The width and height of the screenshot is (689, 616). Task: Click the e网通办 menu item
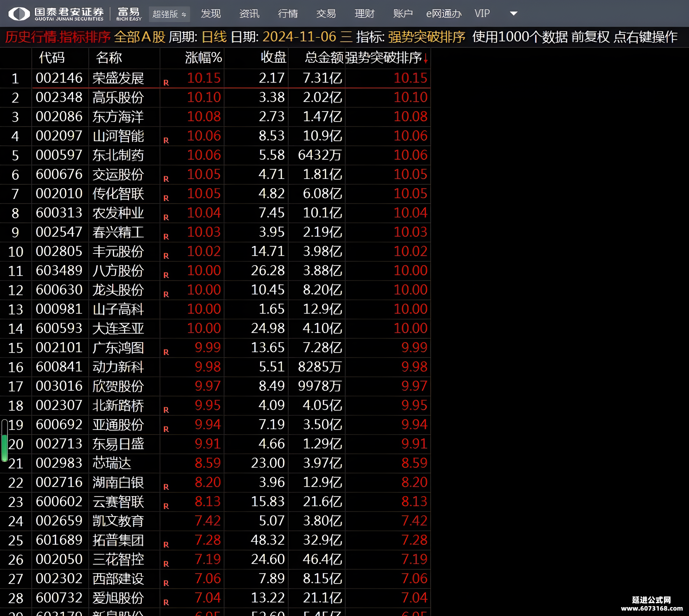coord(444,14)
